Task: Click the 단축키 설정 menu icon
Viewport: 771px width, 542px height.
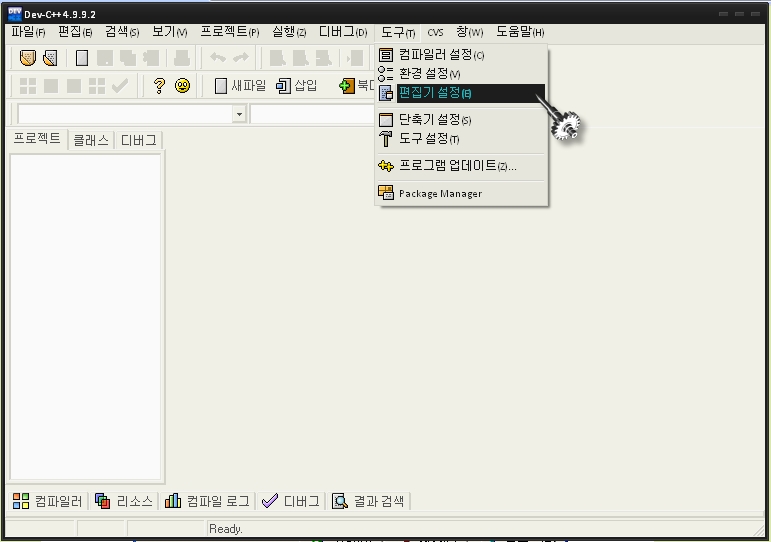Action: tap(386, 120)
